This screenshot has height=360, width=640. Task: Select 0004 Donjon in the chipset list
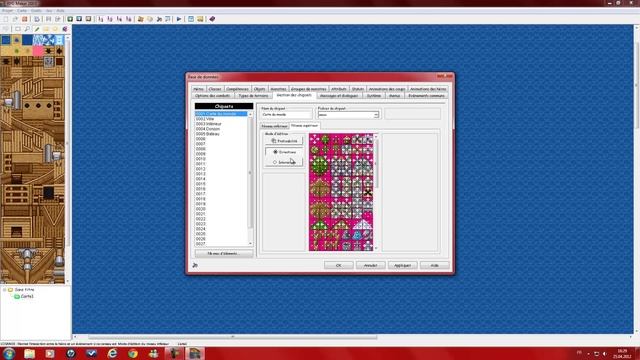pos(221,129)
